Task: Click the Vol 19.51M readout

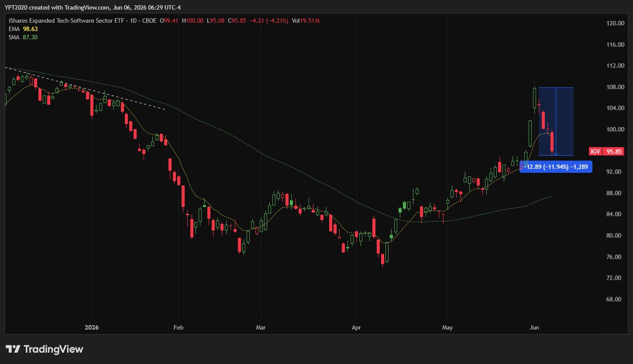Action: [x=305, y=21]
